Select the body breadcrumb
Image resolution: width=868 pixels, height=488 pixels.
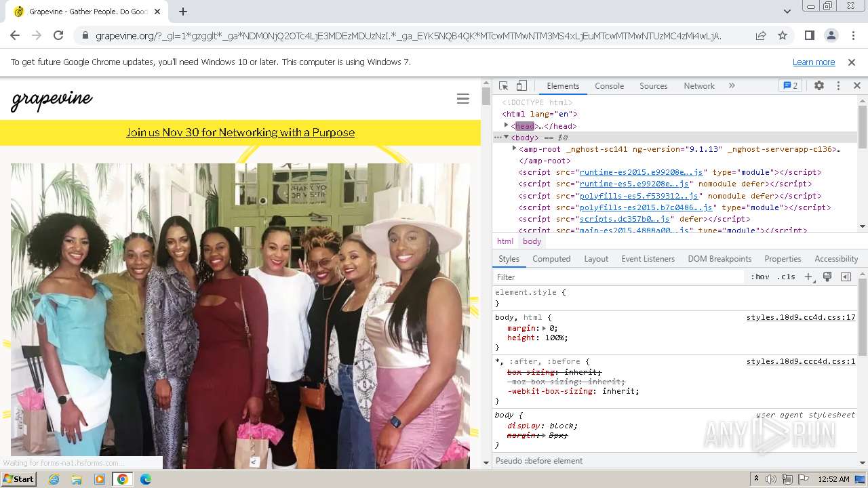(x=532, y=241)
